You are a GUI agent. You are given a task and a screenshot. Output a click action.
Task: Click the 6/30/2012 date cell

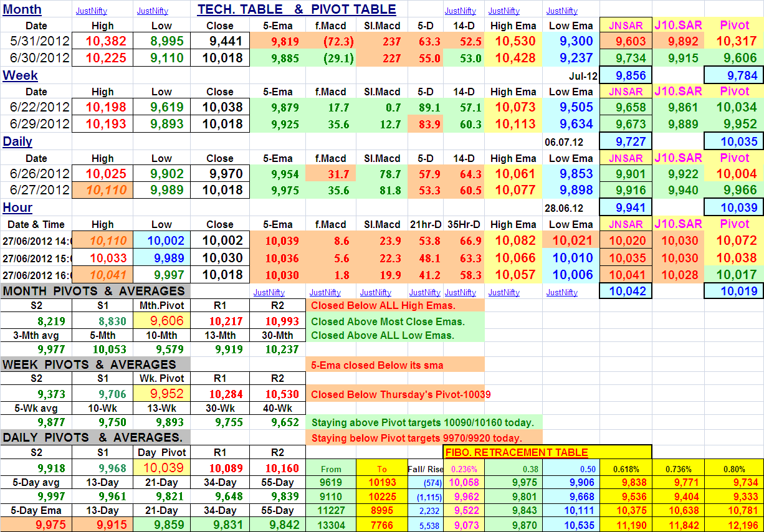[36, 58]
